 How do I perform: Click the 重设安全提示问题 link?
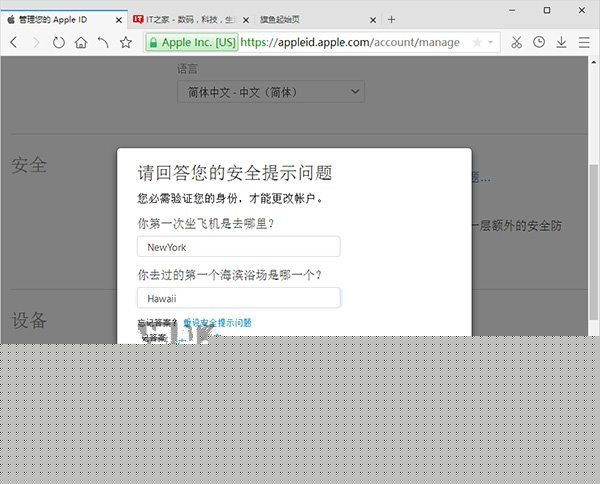(217, 323)
